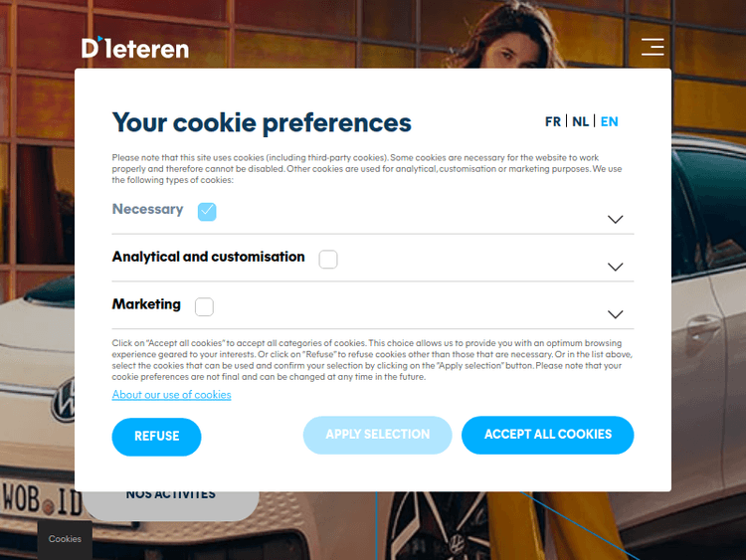Select the EN language option
This screenshot has height=560, width=746.
[x=609, y=121]
